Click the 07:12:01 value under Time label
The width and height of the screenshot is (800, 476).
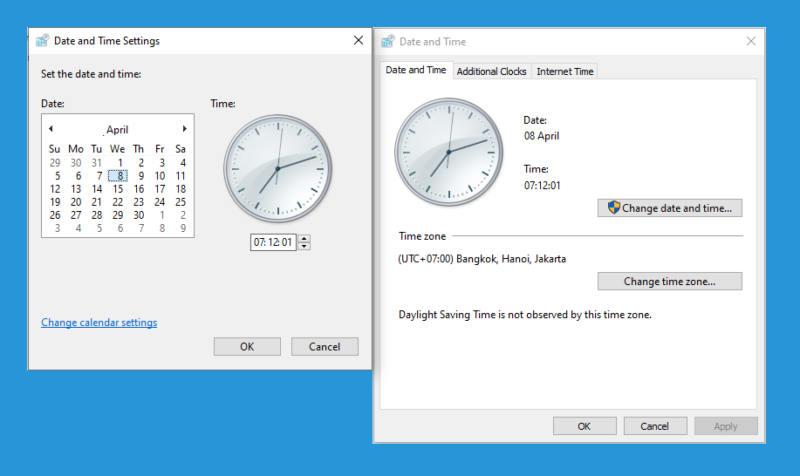pyautogui.click(x=542, y=185)
